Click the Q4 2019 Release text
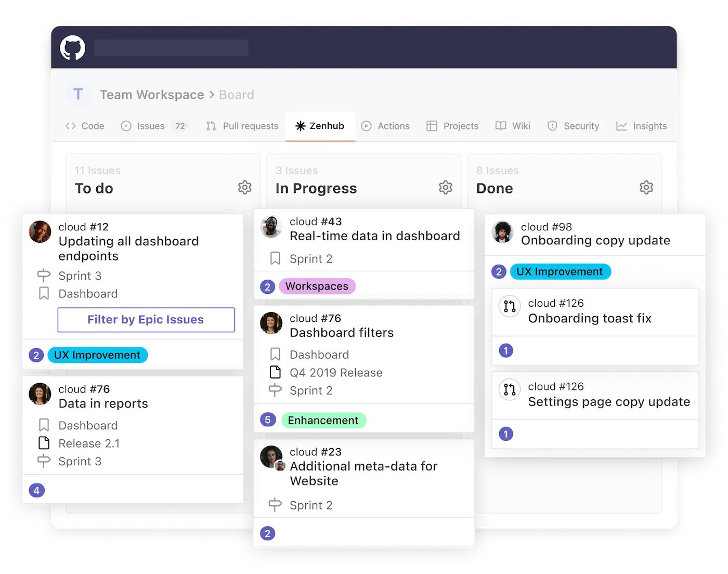 click(336, 373)
